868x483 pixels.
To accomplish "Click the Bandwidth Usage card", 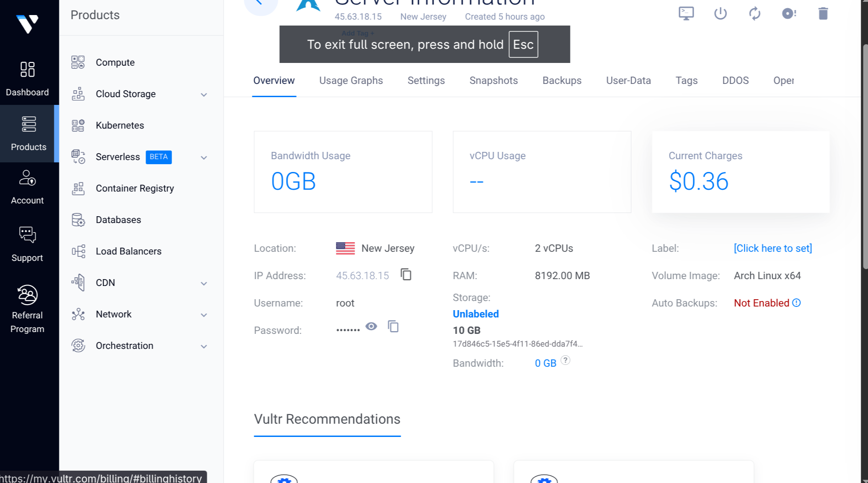I will [x=343, y=172].
